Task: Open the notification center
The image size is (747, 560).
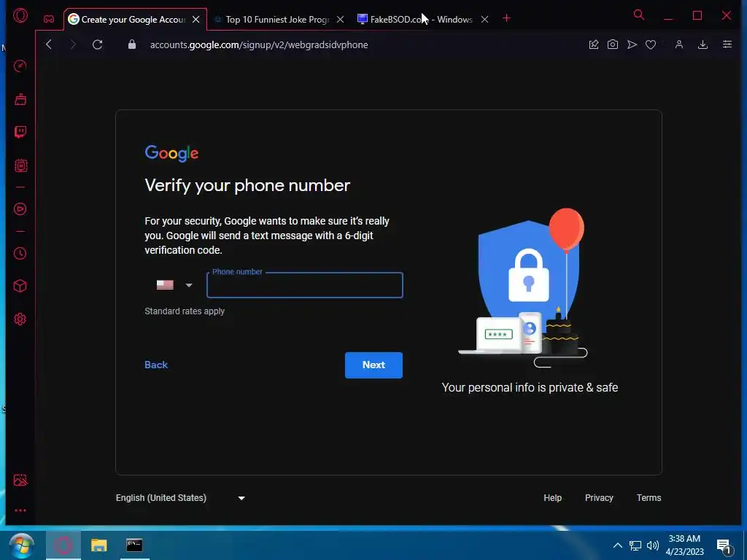Action: point(724,546)
